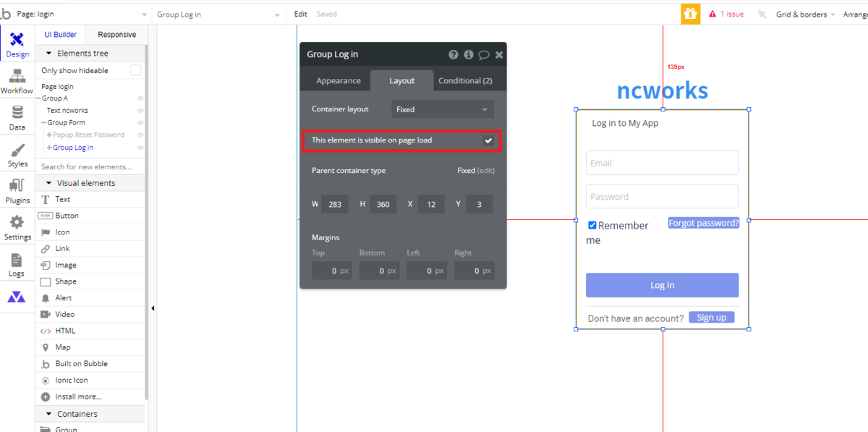Click the Sign up button on canvas
The height and width of the screenshot is (432, 868).
tap(712, 318)
